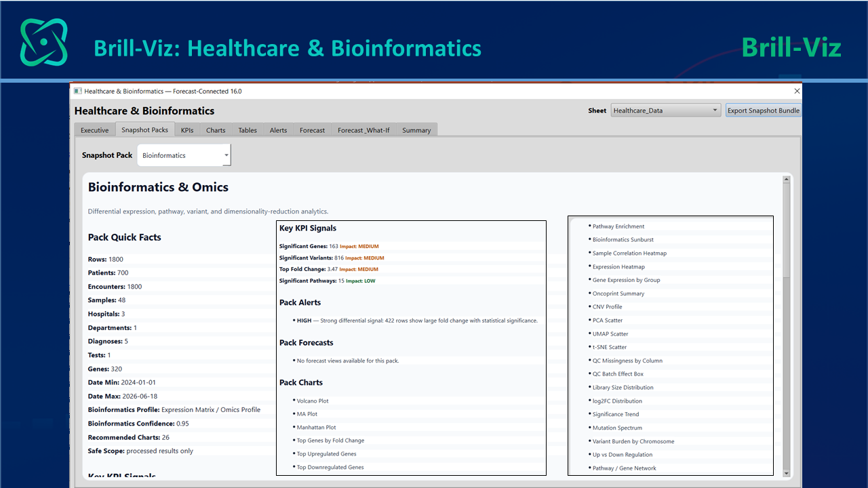This screenshot has height=488, width=868.
Task: Select the Forecast_What-If tab
Action: click(x=363, y=130)
